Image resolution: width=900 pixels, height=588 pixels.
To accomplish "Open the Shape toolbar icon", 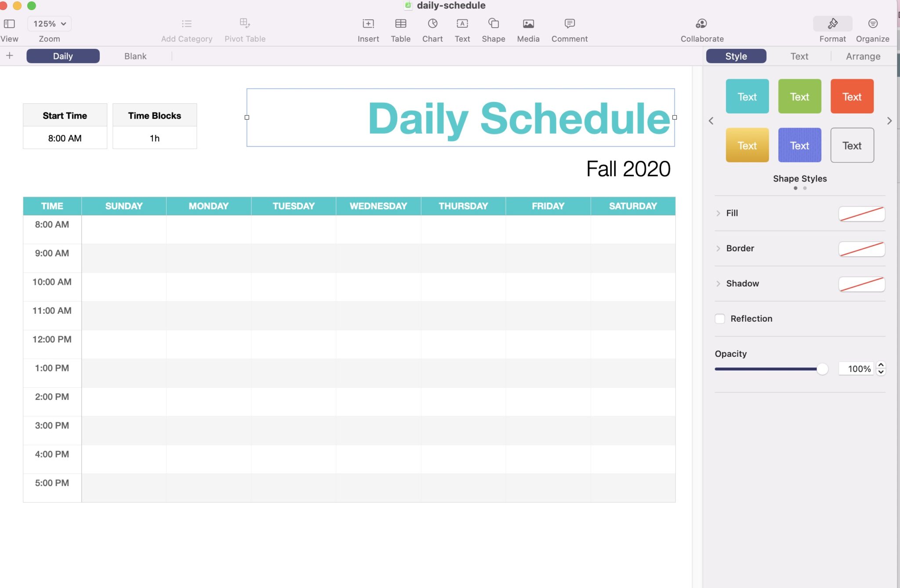I will tap(494, 23).
